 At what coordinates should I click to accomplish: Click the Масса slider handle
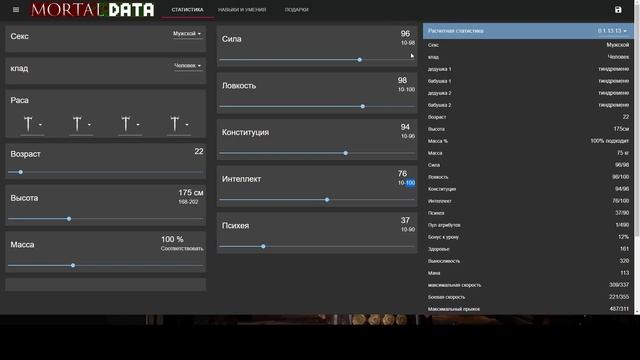pyautogui.click(x=73, y=265)
